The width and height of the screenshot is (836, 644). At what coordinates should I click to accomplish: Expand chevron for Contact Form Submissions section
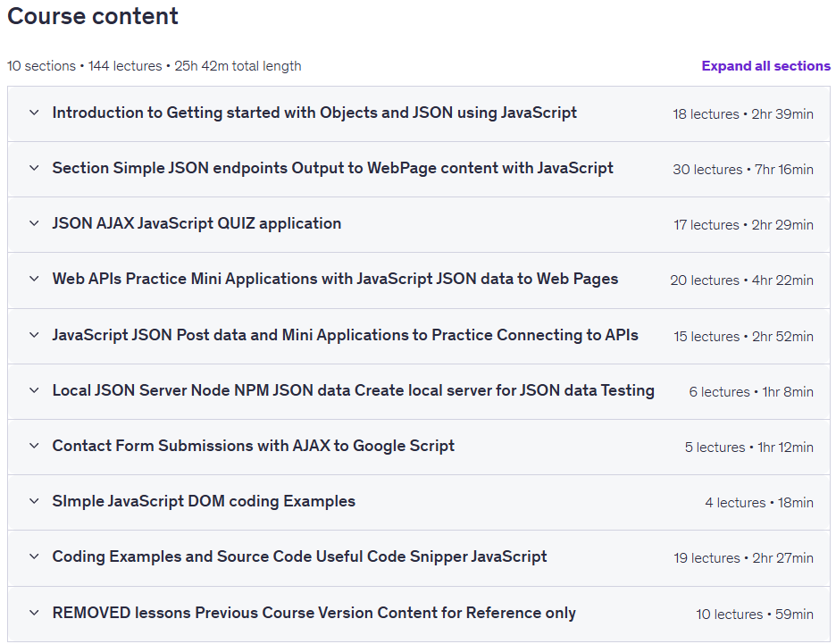(34, 446)
